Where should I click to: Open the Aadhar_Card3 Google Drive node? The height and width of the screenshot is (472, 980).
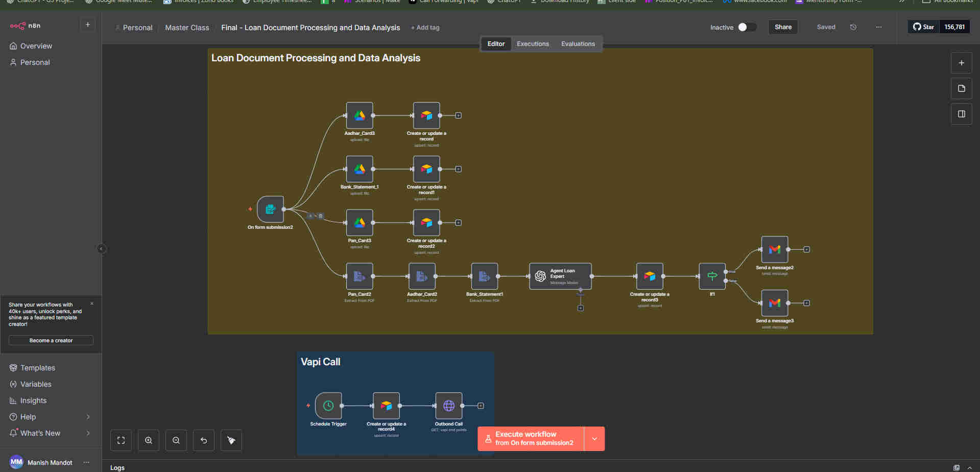(x=360, y=115)
